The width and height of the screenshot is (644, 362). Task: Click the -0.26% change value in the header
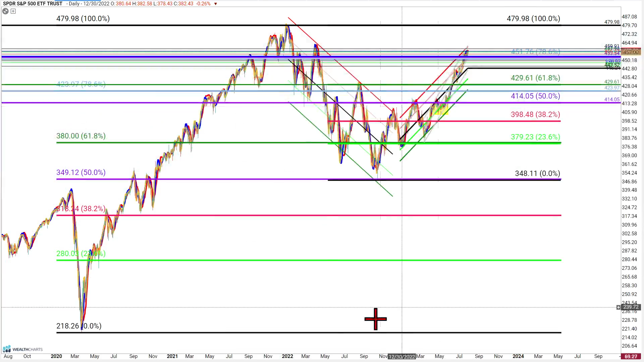pyautogui.click(x=203, y=4)
